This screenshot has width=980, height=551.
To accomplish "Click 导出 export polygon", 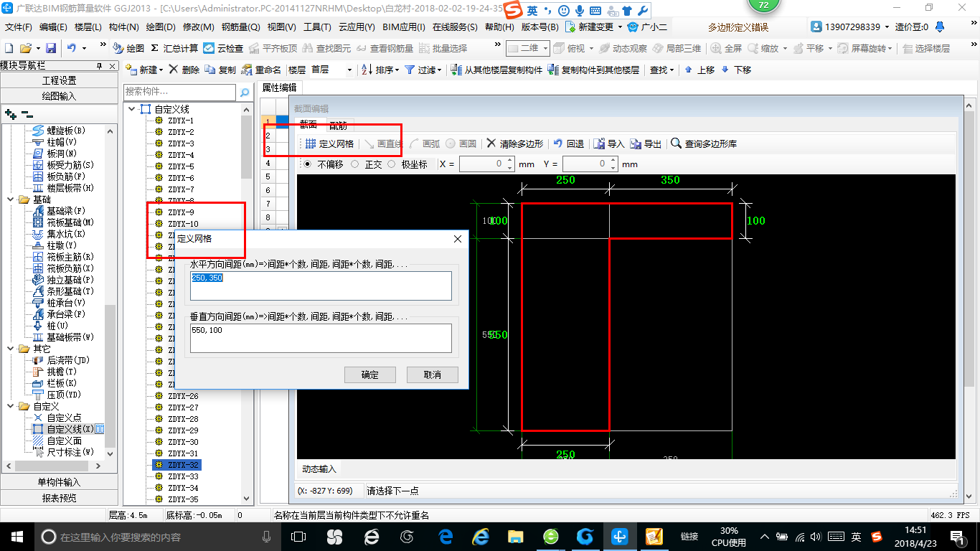I will [x=646, y=143].
